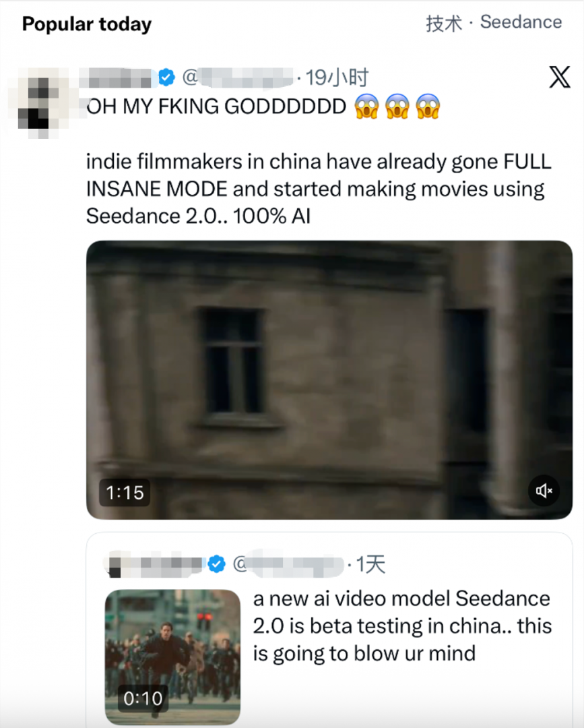Click the last screaming face emoji
The height and width of the screenshot is (728, 584).
click(x=428, y=107)
